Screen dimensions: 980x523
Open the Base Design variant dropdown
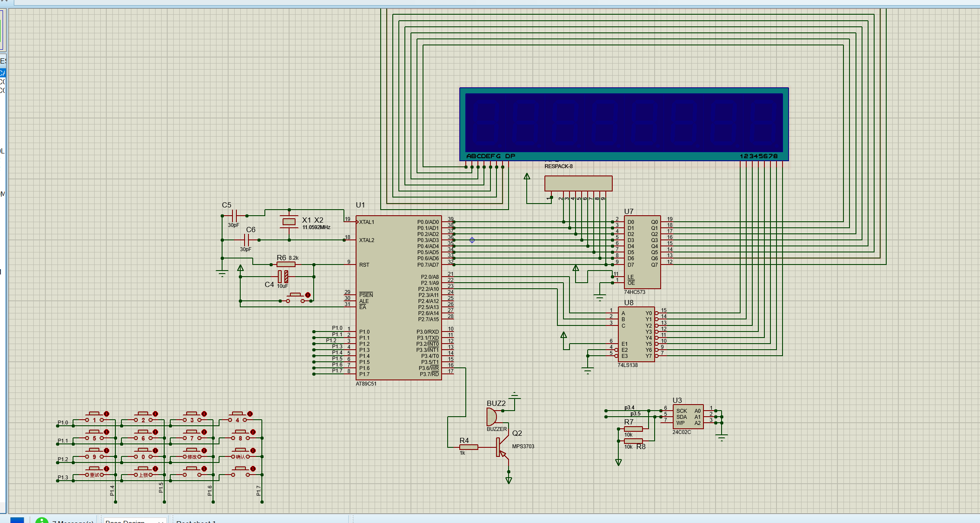pos(135,520)
